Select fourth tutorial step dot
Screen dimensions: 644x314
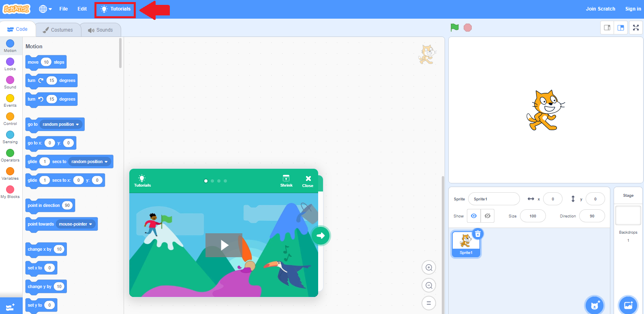[x=225, y=181]
